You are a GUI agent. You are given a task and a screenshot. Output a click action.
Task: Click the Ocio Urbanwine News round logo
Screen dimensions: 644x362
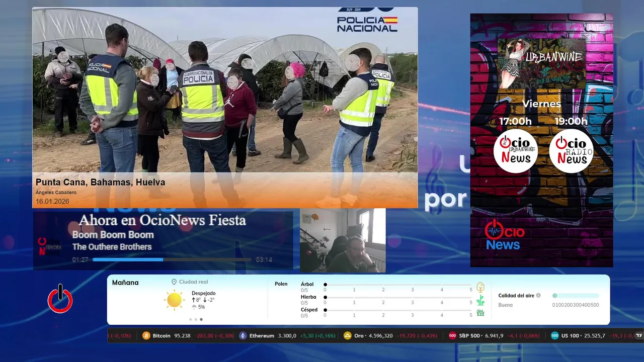click(516, 151)
